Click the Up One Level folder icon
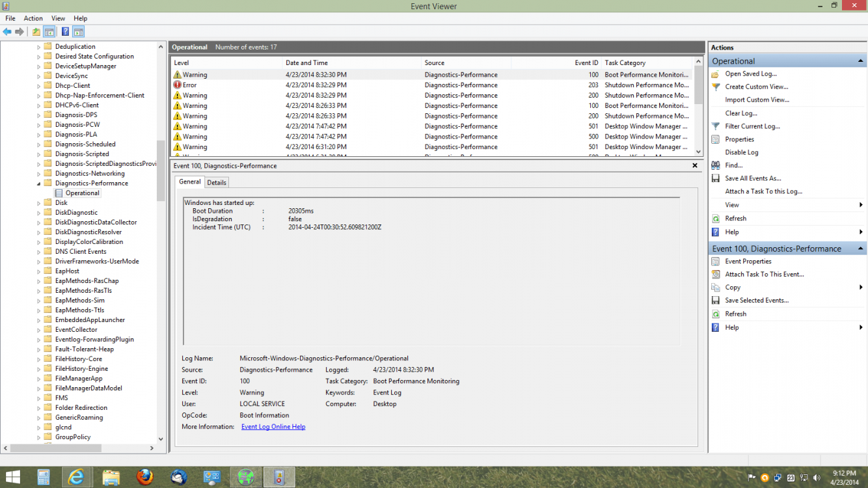Screen dimensions: 868x488 pyautogui.click(x=36, y=32)
